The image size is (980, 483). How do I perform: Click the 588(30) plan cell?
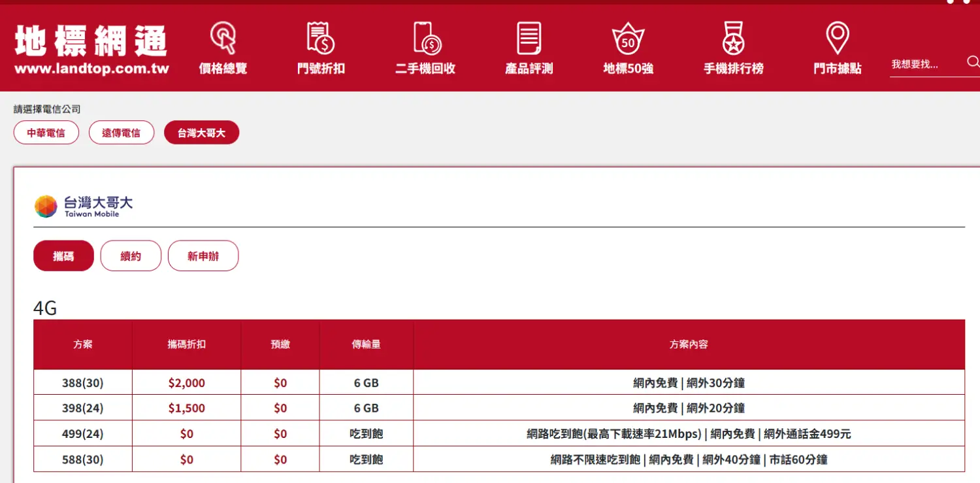[83, 459]
